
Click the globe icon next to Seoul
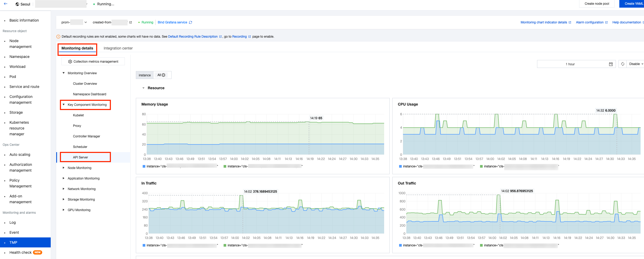tap(17, 4)
